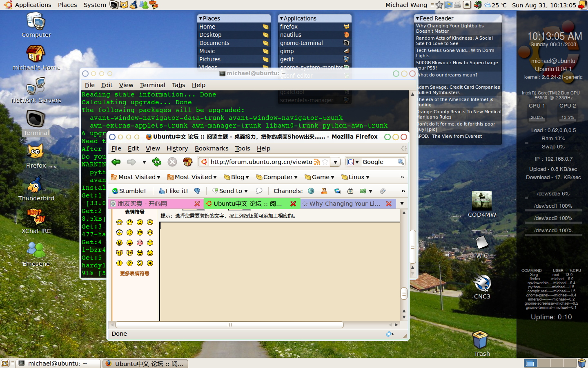The width and height of the screenshot is (588, 368).
Task: Reload the page in Firefox
Action: (157, 162)
